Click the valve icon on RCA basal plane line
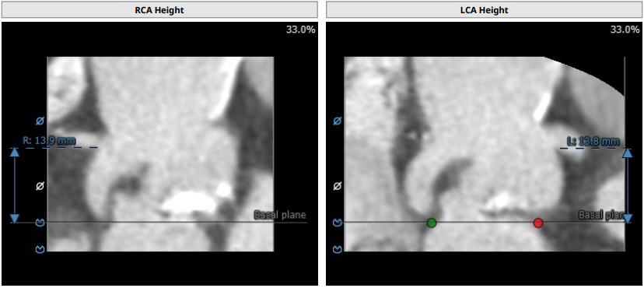 (x=40, y=223)
